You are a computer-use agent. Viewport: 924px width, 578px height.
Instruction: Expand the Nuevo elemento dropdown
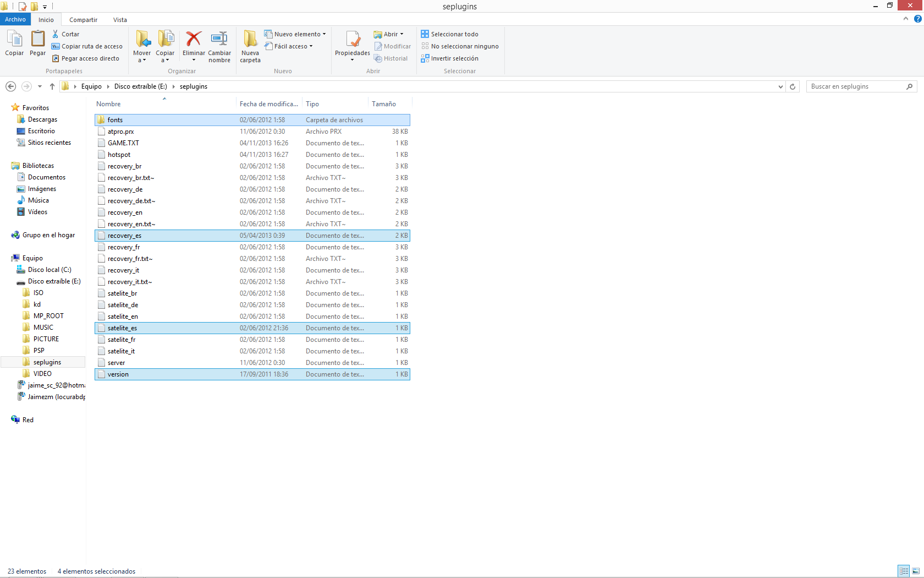pos(324,34)
